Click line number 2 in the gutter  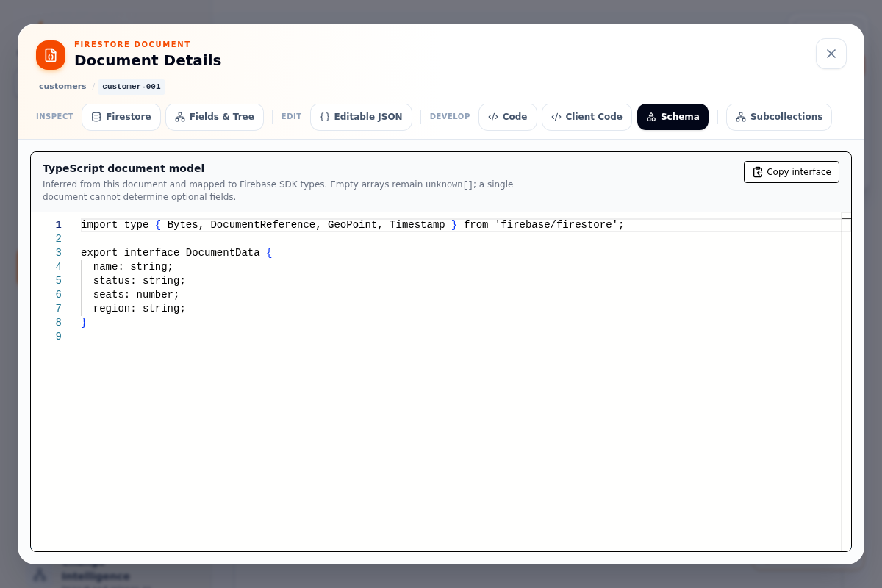59,239
